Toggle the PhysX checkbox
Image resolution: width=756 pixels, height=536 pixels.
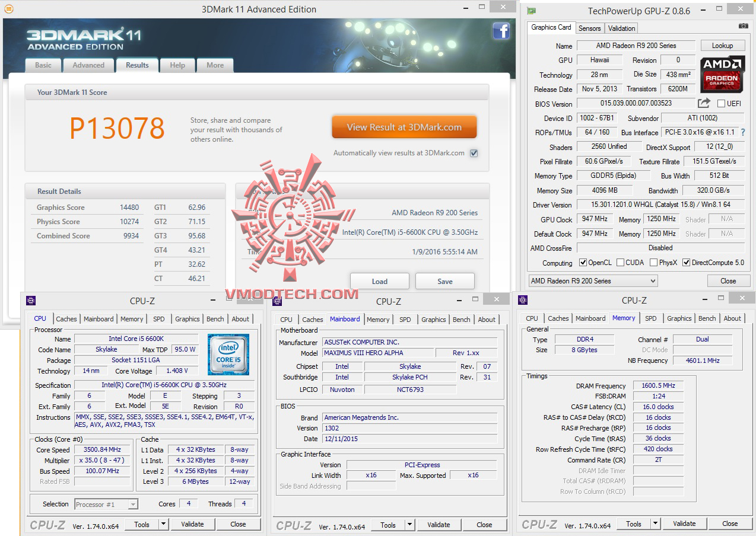tap(653, 263)
